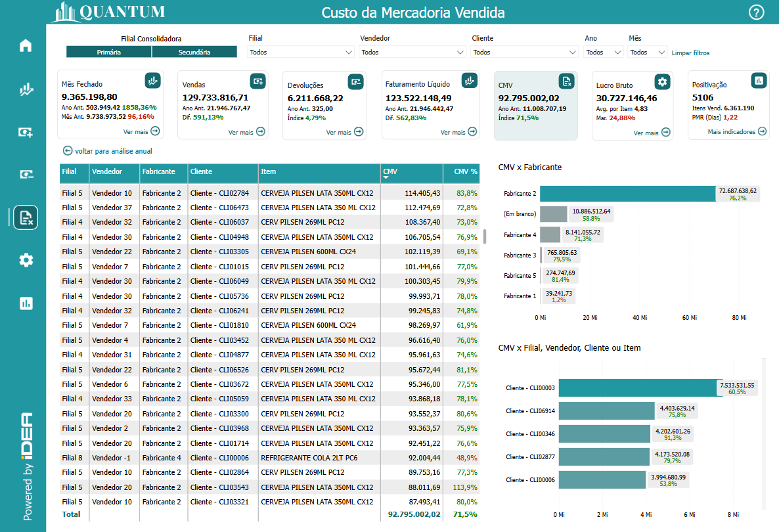
Task: Open the Vendedor filter dropdown
Action: pyautogui.click(x=412, y=53)
